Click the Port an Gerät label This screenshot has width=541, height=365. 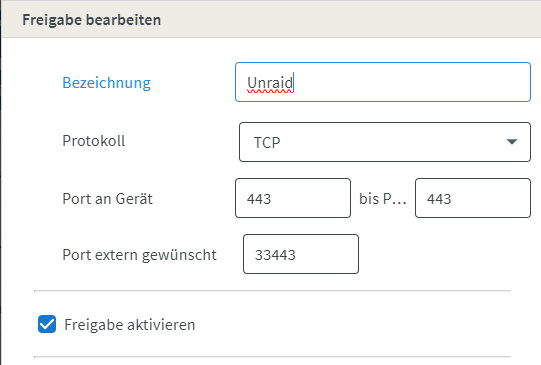107,199
